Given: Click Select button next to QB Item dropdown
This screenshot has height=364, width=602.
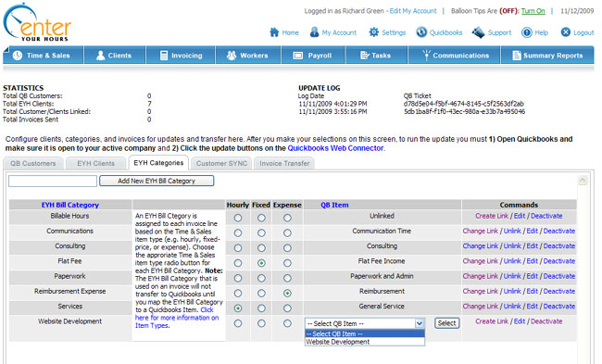Looking at the screenshot, I should [x=447, y=323].
